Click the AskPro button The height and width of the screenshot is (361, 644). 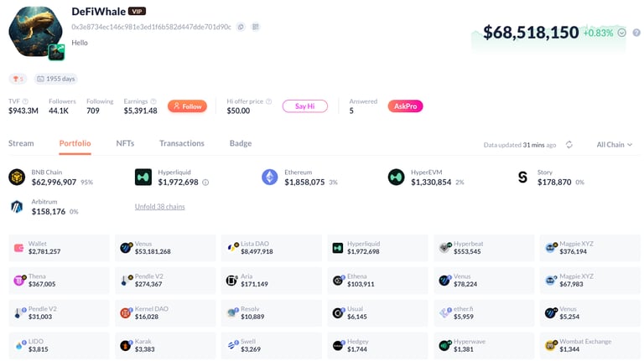click(405, 106)
